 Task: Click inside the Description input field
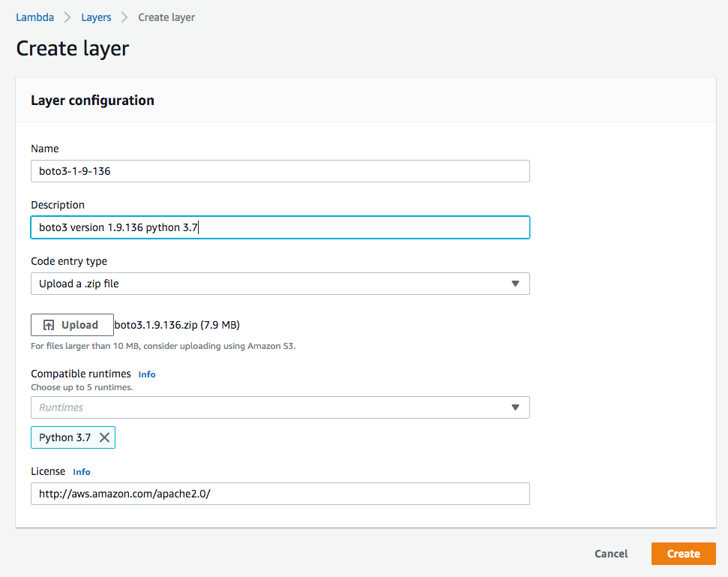click(x=280, y=227)
